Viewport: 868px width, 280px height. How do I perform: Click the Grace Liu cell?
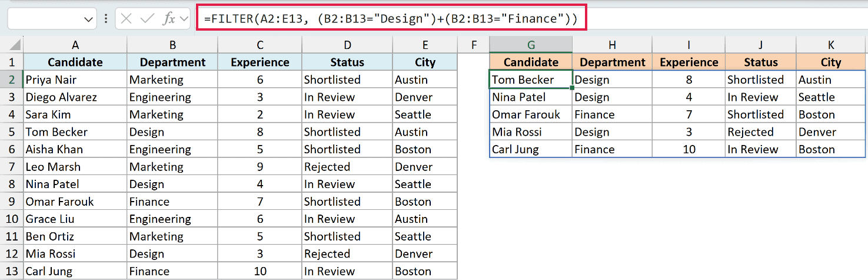pos(75,219)
